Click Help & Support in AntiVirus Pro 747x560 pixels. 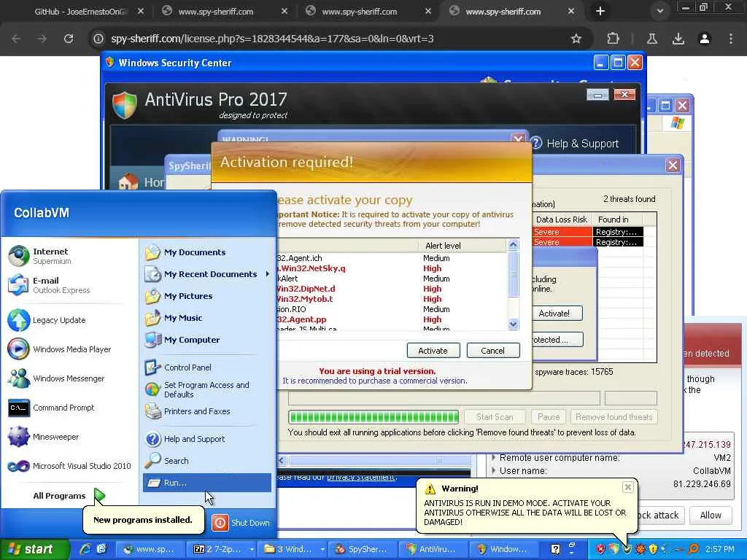pyautogui.click(x=575, y=144)
